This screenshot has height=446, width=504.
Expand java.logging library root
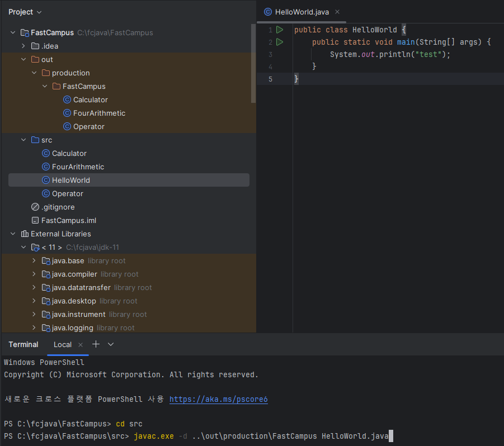pyautogui.click(x=34, y=328)
